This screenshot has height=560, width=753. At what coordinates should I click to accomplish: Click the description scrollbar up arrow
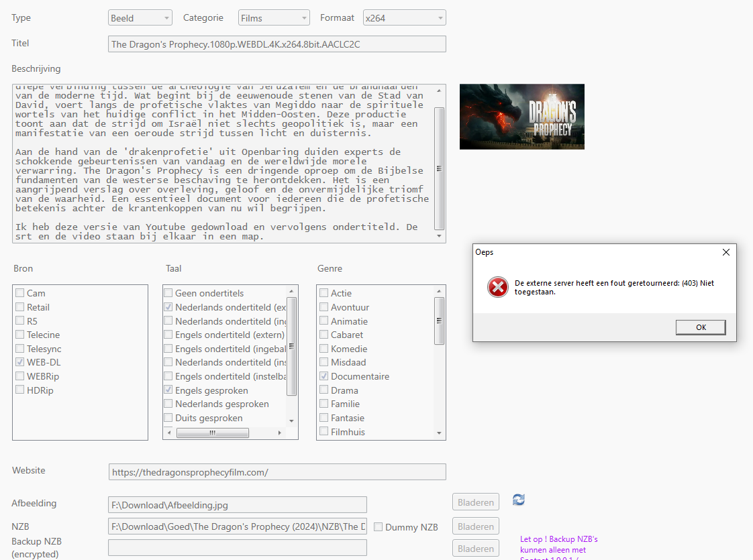(439, 91)
